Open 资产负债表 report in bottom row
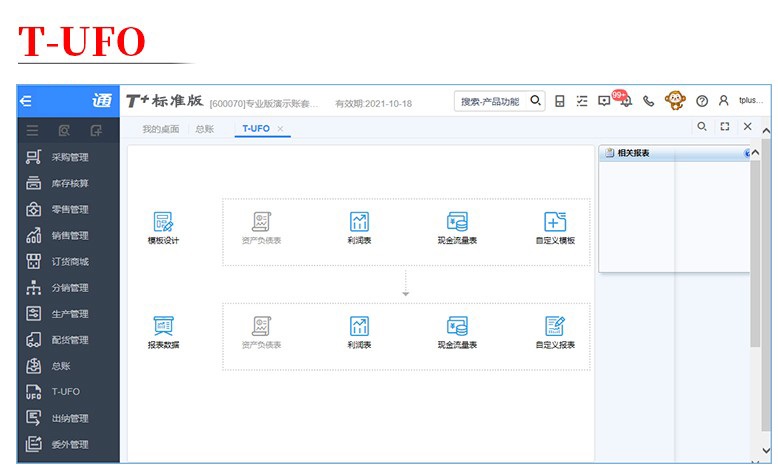The image size is (778, 469). (x=261, y=332)
